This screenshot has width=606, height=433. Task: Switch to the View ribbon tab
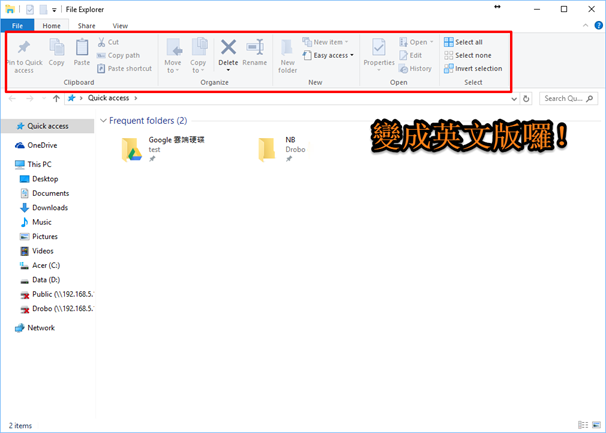pyautogui.click(x=120, y=25)
